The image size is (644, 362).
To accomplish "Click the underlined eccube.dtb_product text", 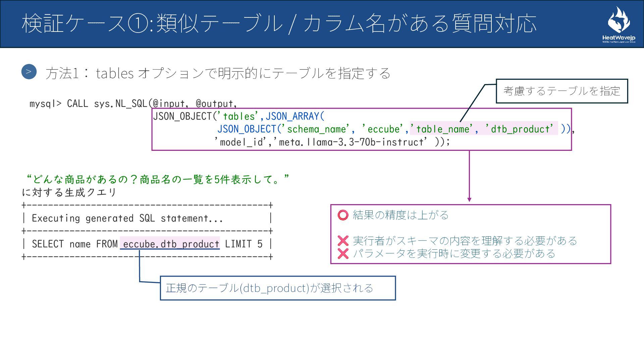I will pyautogui.click(x=171, y=244).
